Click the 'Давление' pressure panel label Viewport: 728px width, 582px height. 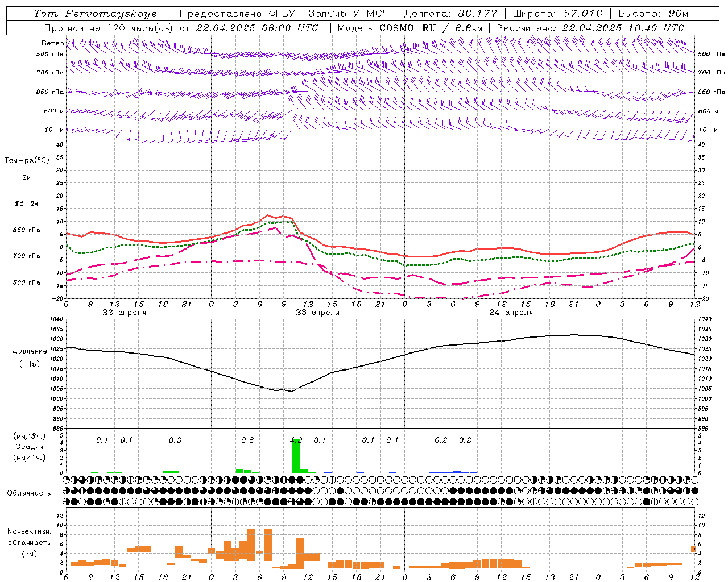click(x=30, y=351)
